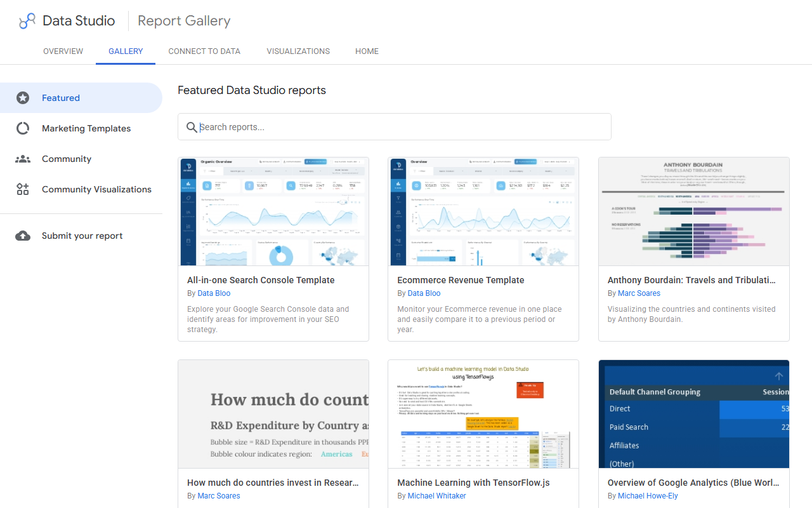
Task: Click Anthony Bourdain: Travels and Tribulations title
Action: click(x=691, y=280)
